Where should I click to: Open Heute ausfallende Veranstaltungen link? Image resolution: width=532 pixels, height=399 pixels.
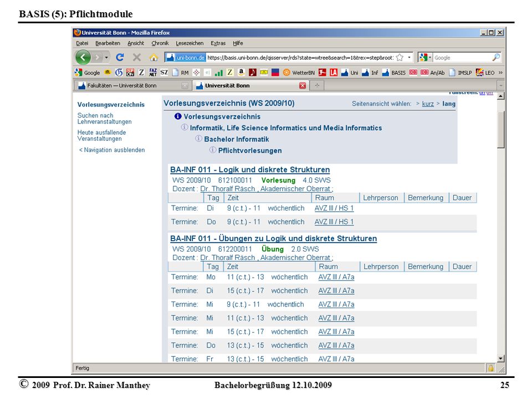pos(101,135)
